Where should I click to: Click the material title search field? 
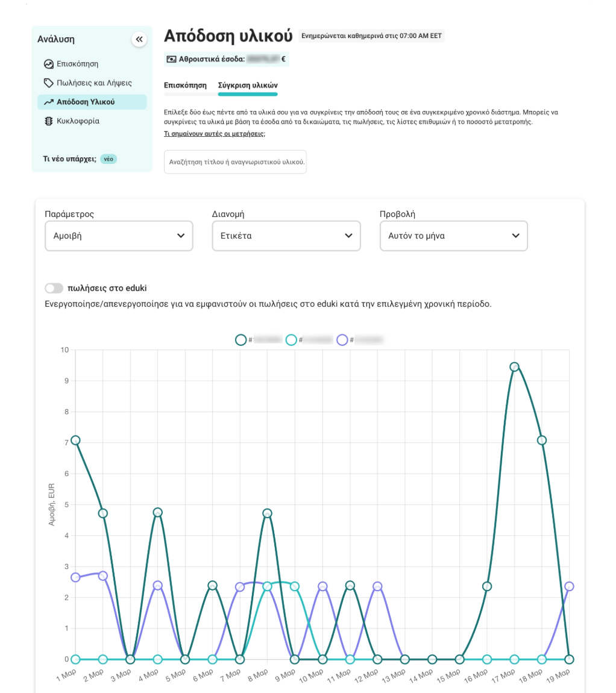point(235,162)
